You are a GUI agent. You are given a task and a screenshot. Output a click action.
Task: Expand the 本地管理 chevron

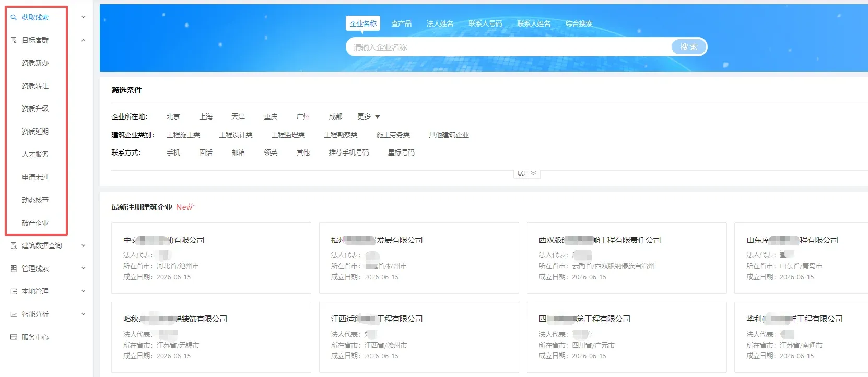pos(84,291)
